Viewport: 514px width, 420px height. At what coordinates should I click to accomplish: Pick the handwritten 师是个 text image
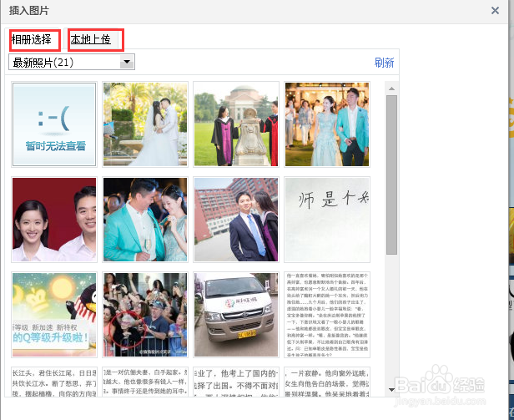click(x=327, y=220)
